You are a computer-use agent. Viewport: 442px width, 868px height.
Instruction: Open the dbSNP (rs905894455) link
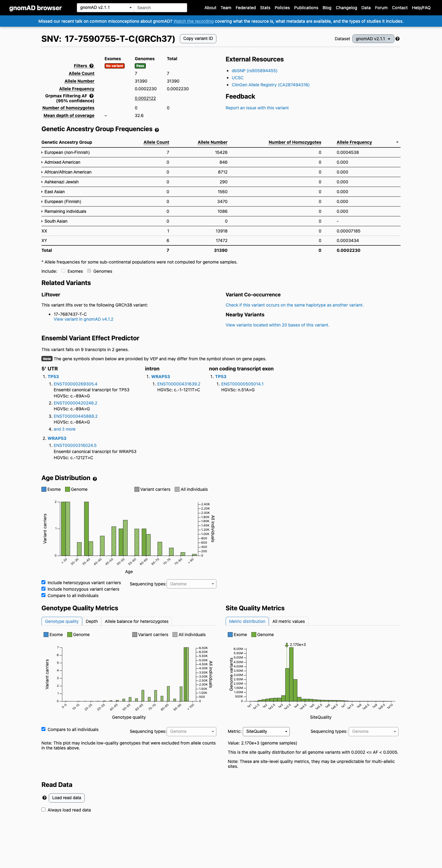point(254,71)
